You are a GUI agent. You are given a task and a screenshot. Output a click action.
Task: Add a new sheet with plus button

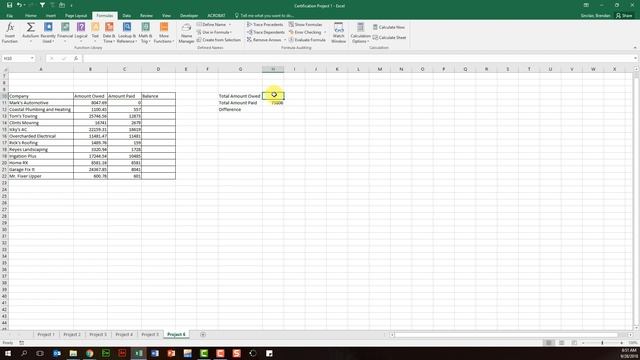[x=203, y=334]
